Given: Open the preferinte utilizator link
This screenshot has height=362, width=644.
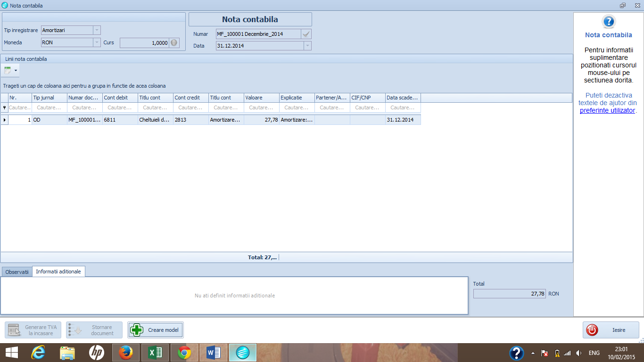Looking at the screenshot, I should coord(607,110).
